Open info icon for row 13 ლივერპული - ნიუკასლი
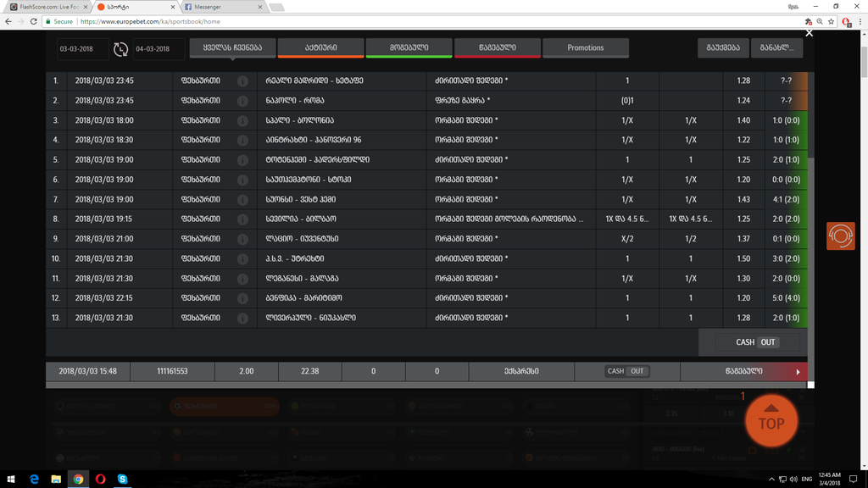The height and width of the screenshot is (488, 868). tap(242, 319)
